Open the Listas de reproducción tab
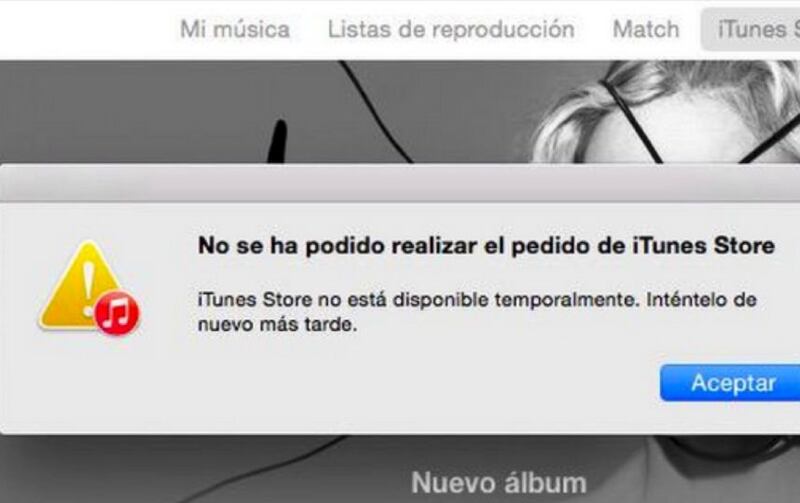800x503 pixels. (451, 29)
